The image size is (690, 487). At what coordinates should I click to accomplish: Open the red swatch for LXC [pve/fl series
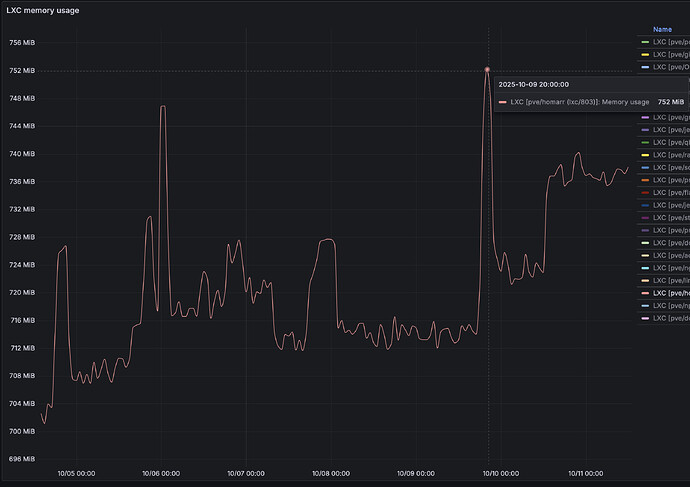coord(645,193)
